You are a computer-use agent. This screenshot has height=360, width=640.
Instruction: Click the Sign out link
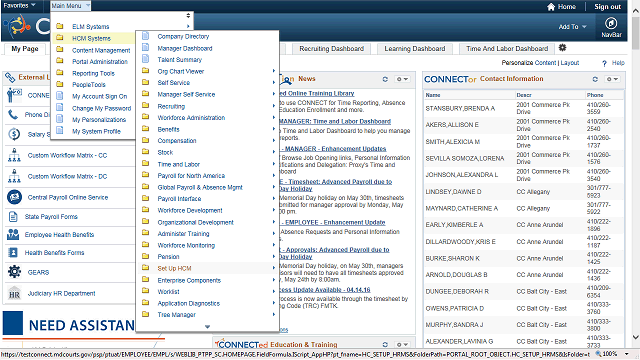point(607,7)
